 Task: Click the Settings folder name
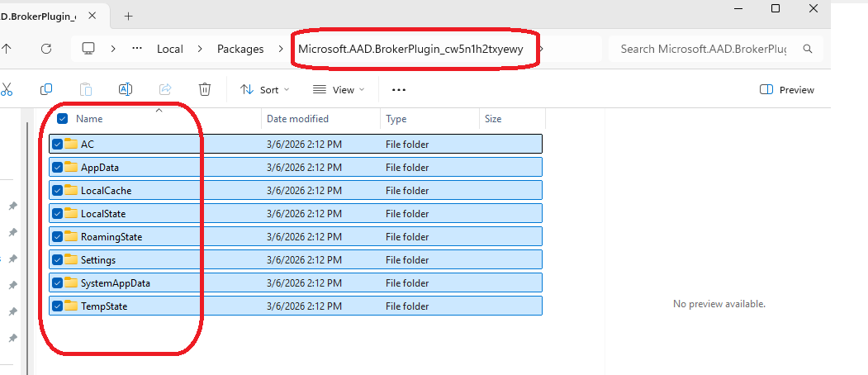[x=98, y=260]
